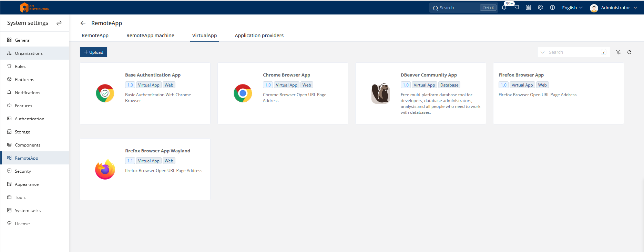This screenshot has height=252, width=644.
Task: Open the Security settings page
Action: [23, 171]
